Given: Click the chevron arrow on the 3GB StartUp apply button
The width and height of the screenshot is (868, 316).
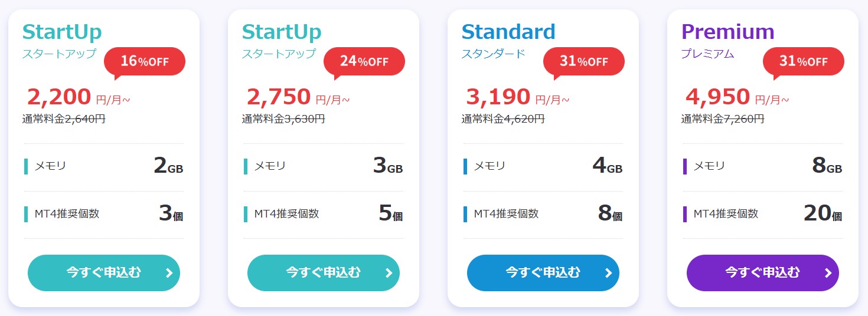Looking at the screenshot, I should coord(389,273).
